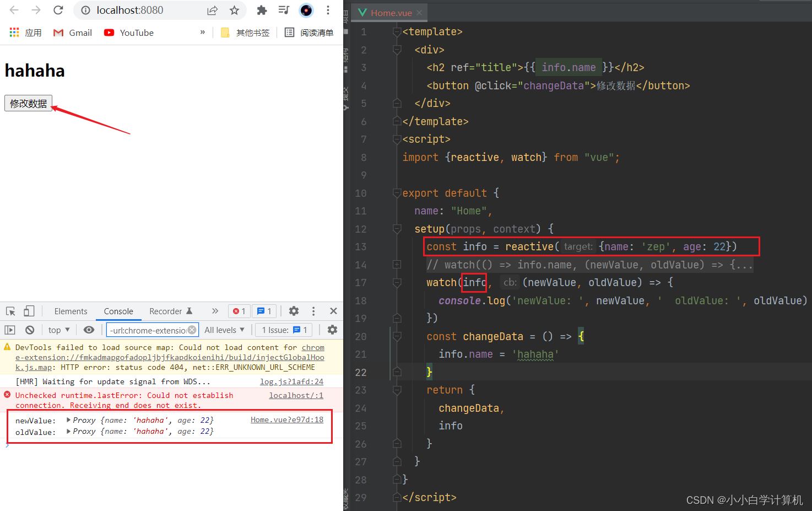Screen dimensions: 812x511
Task: Open Chrome three-dot menu
Action: [x=328, y=10]
